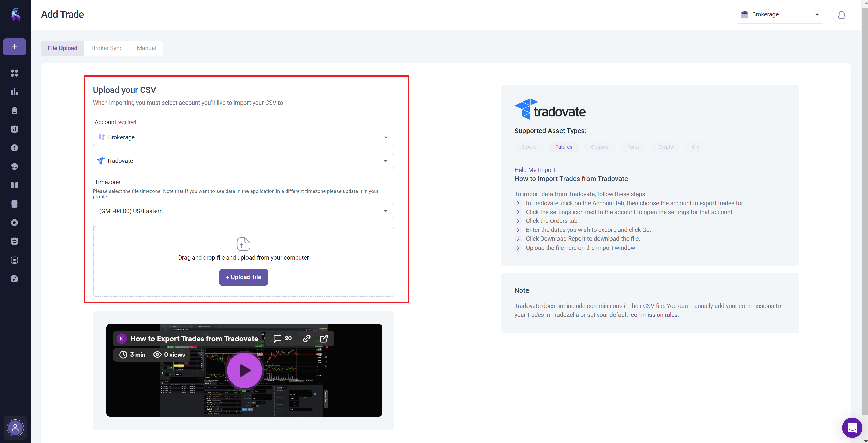Open the play circle replay sidebar icon
868x443 pixels.
coord(14,223)
